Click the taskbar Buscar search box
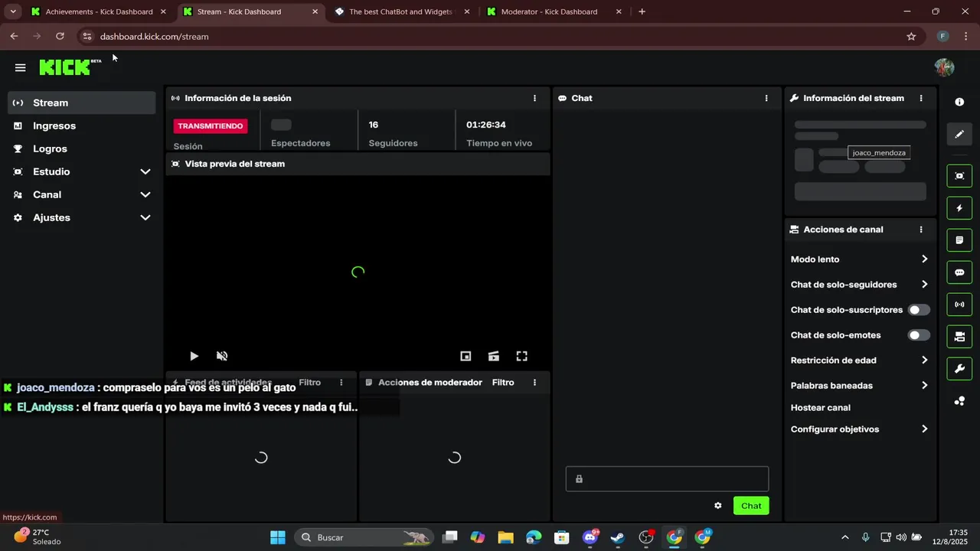Viewport: 980px width, 551px height. [x=363, y=537]
